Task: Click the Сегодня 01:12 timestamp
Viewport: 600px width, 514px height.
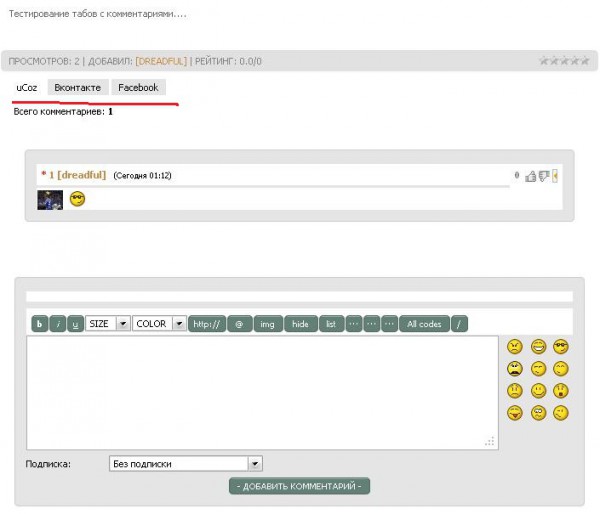Action: pyautogui.click(x=142, y=176)
